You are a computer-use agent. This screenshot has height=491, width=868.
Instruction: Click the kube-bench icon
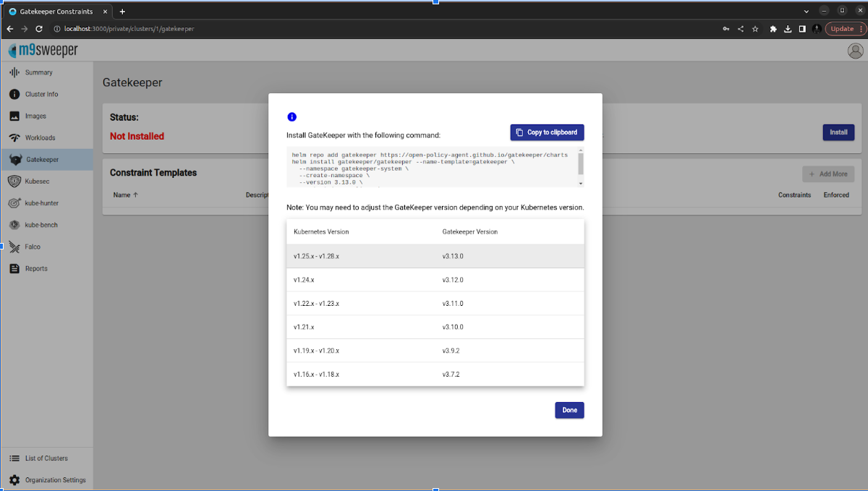click(14, 225)
